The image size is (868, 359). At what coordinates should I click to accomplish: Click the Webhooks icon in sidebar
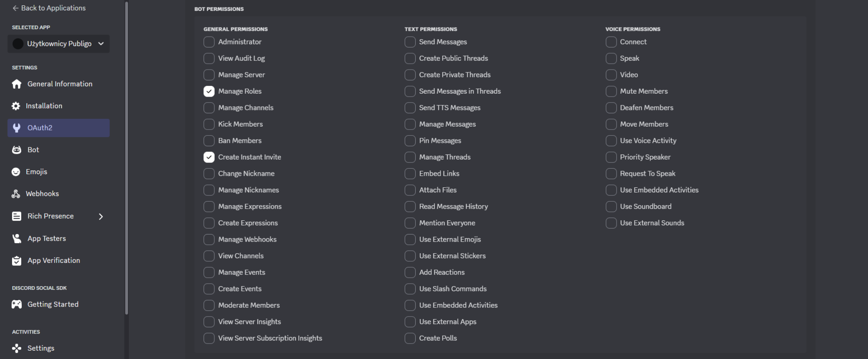(16, 194)
